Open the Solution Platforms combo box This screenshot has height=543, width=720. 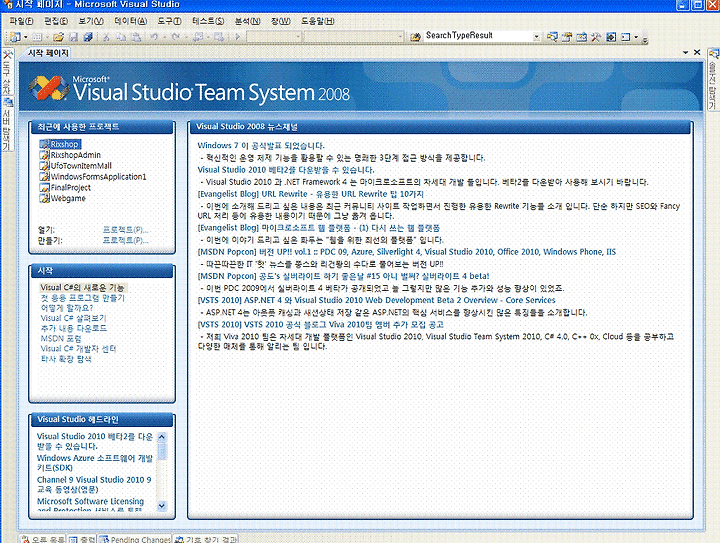pos(353,37)
